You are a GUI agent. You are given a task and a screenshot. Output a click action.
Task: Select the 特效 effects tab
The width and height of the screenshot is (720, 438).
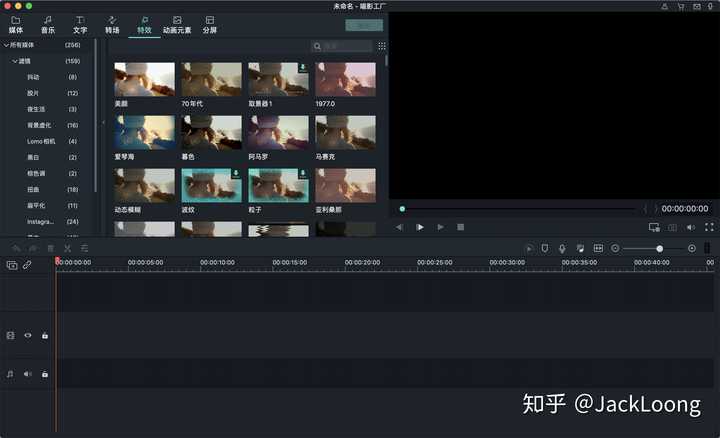click(x=144, y=25)
